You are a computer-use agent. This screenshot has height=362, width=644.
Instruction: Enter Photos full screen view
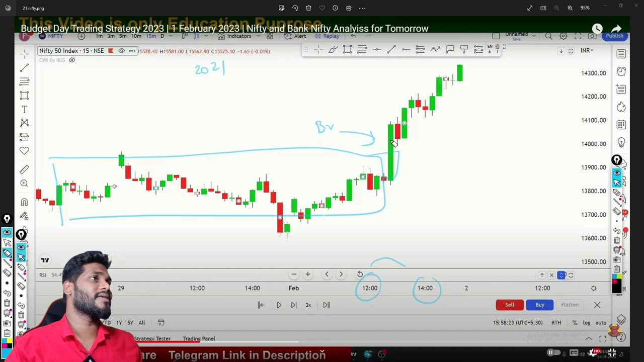coord(530,8)
